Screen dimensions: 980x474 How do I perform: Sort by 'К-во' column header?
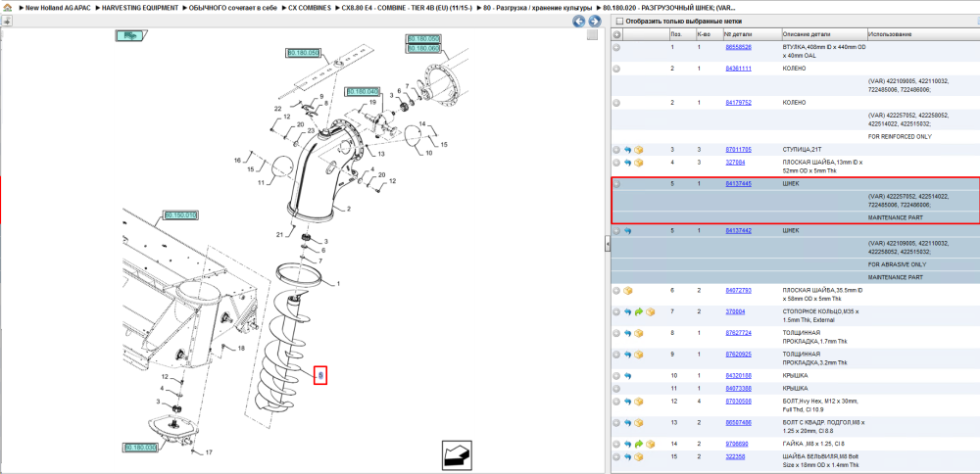[x=703, y=34]
